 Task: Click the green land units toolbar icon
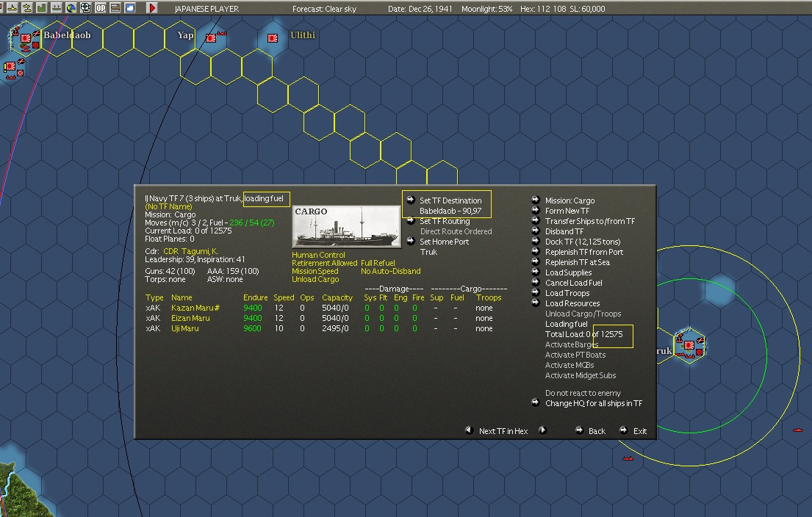tap(41, 8)
